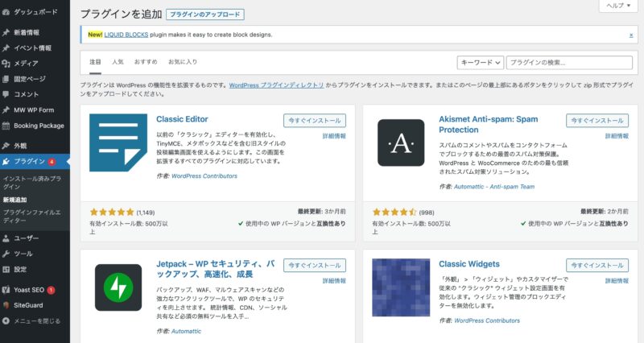Install Classic Widgets with 今すぐインストール
The height and width of the screenshot is (343, 644).
click(597, 266)
